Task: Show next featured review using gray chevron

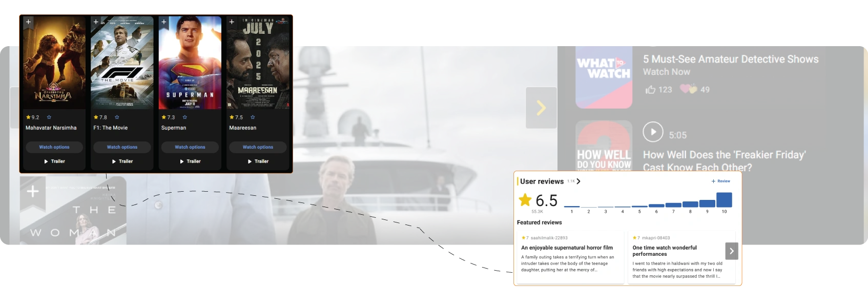Action: pyautogui.click(x=731, y=251)
